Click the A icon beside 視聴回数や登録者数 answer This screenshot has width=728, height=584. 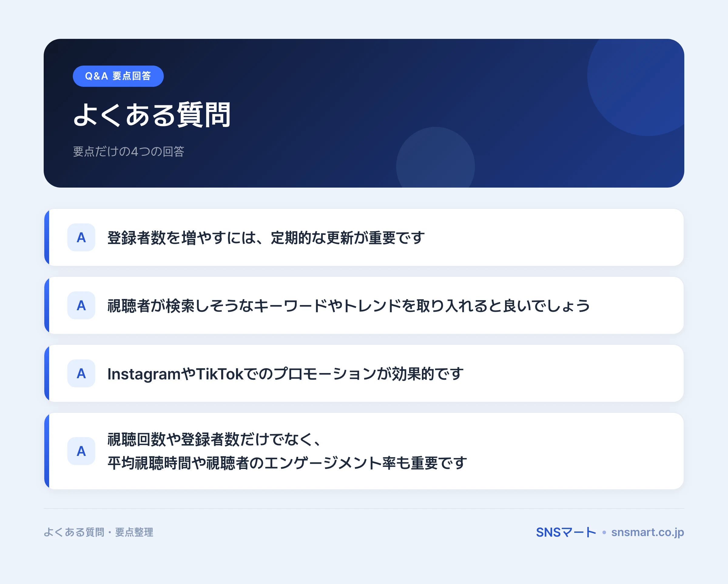[81, 451]
